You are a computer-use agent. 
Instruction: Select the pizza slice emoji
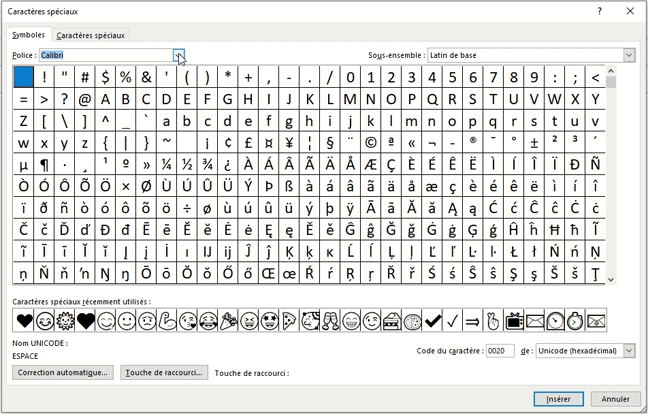click(290, 321)
